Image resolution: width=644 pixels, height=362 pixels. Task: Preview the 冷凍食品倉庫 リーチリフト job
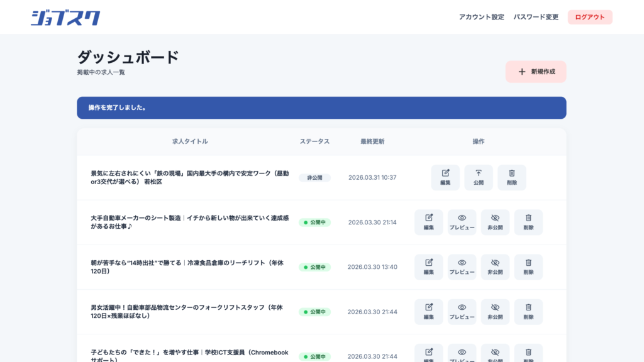click(462, 266)
